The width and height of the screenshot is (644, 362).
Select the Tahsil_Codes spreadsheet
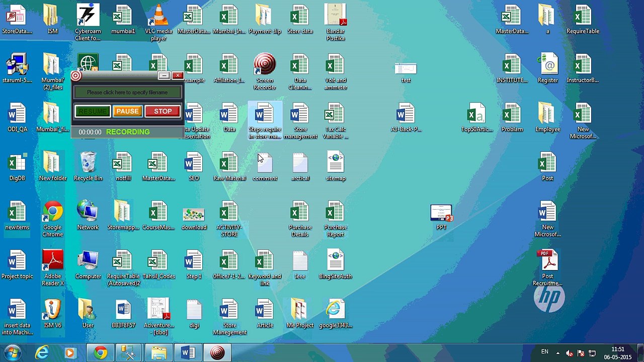[x=158, y=264]
